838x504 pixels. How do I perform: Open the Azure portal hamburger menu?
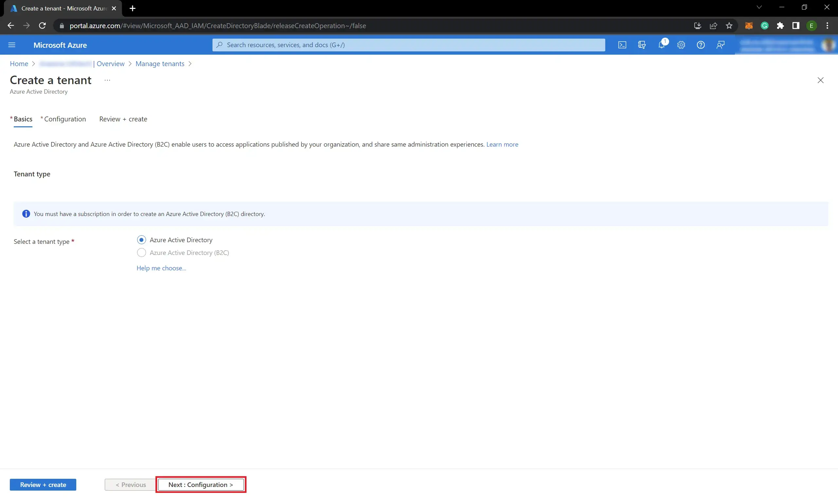pyautogui.click(x=12, y=45)
